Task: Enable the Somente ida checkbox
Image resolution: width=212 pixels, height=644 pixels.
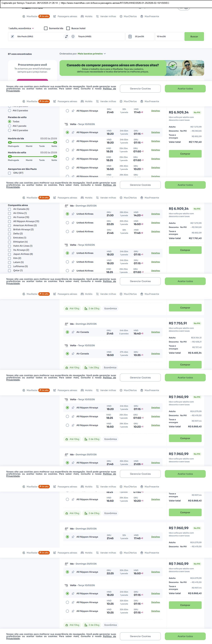Action: 46,28
